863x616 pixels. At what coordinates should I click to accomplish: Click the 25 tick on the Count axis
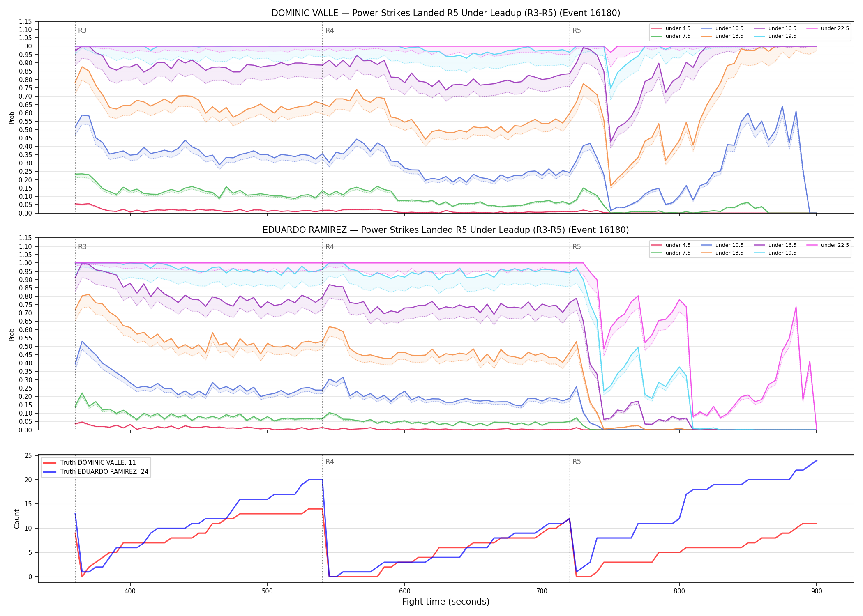(x=28, y=455)
